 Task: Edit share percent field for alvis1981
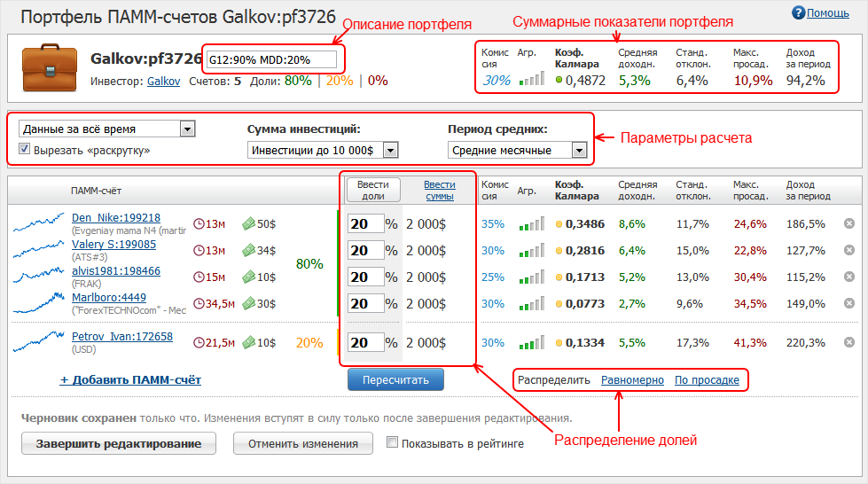click(366, 277)
